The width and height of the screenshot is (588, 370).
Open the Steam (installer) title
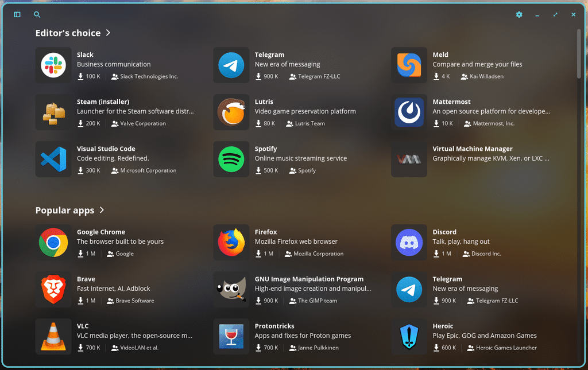[103, 102]
